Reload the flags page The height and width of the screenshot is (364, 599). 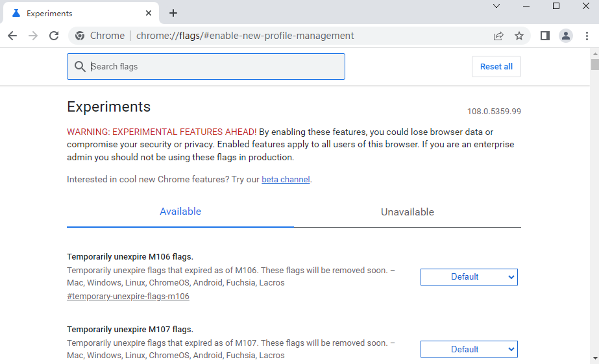[54, 36]
